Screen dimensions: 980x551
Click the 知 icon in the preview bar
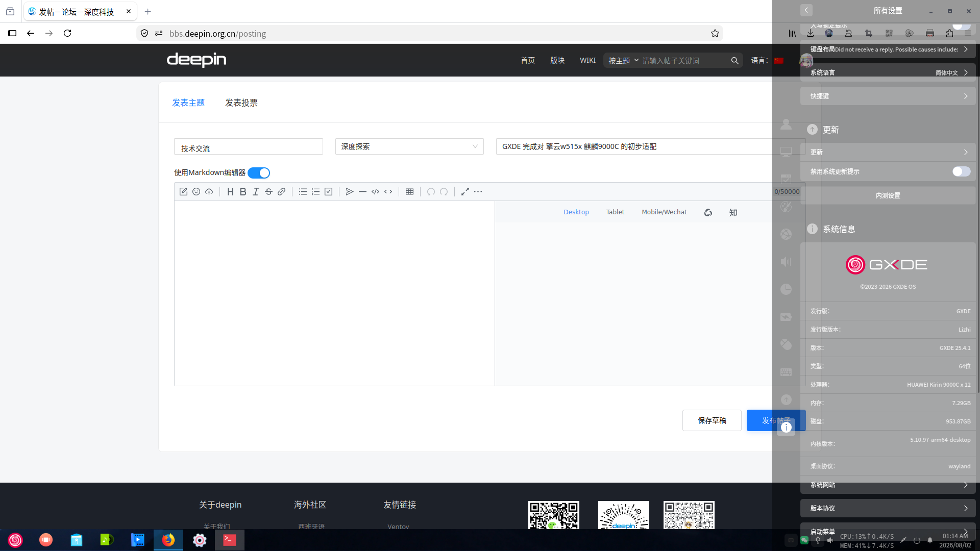(x=733, y=213)
